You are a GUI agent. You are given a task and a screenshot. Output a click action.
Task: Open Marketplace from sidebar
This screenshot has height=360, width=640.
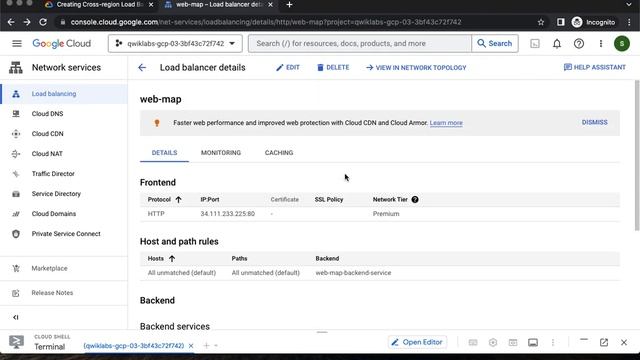click(x=49, y=268)
